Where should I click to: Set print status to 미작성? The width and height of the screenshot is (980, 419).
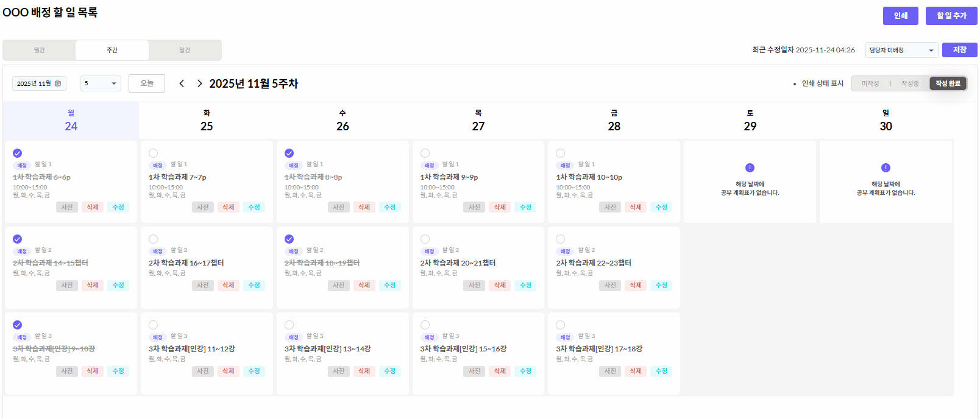tap(870, 83)
